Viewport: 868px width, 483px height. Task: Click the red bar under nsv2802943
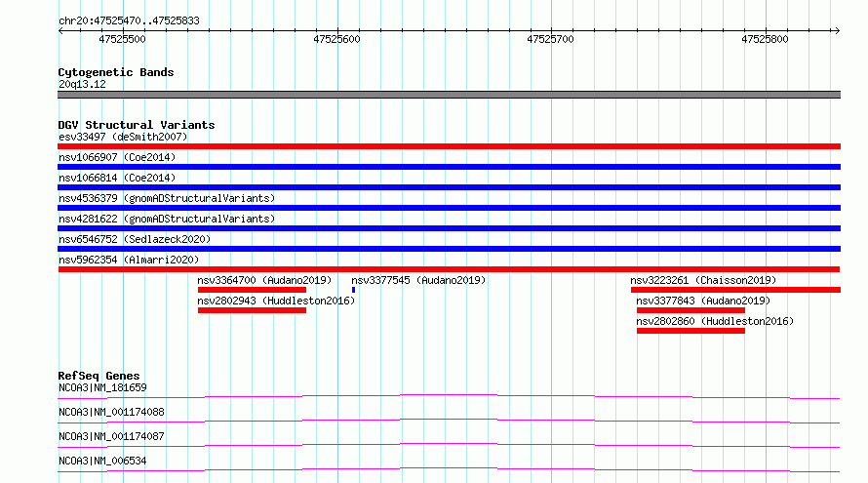[x=252, y=310]
